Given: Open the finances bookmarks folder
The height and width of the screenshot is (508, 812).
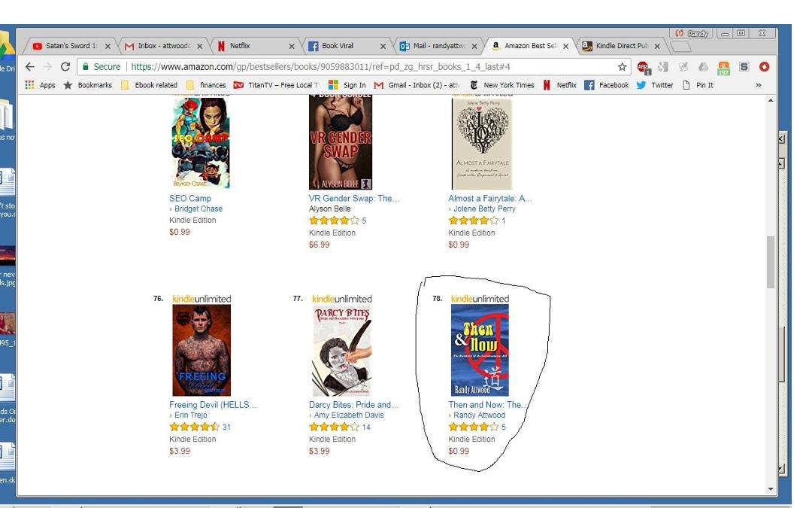Looking at the screenshot, I should click(206, 85).
